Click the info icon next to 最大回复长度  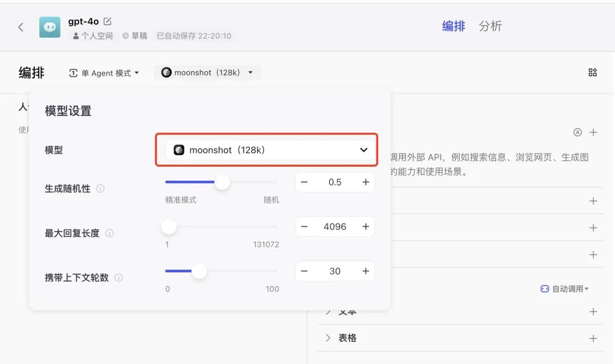109,234
